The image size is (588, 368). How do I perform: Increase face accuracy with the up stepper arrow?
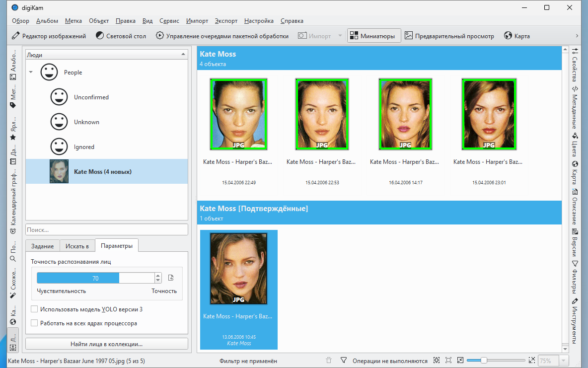[x=158, y=275]
